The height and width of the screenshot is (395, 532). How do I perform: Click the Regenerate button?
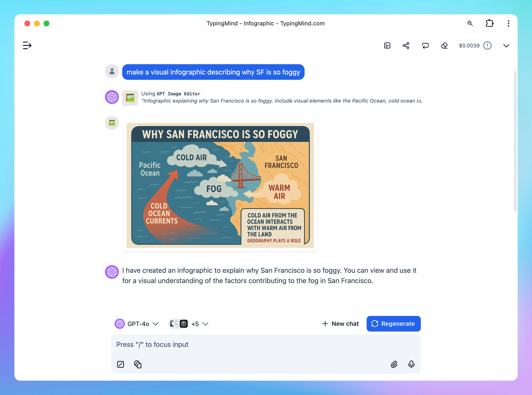click(393, 324)
